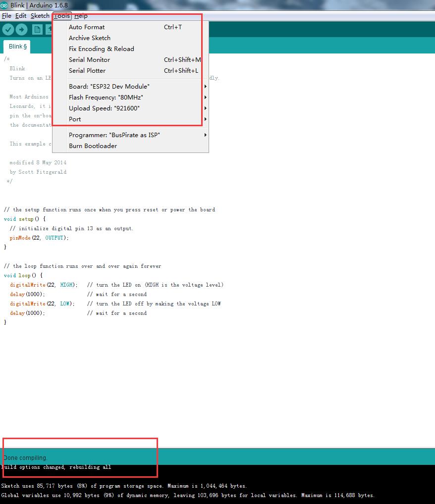This screenshot has width=435, height=504.
Task: Click the Arduino logo in the title bar
Action: [x=4, y=5]
